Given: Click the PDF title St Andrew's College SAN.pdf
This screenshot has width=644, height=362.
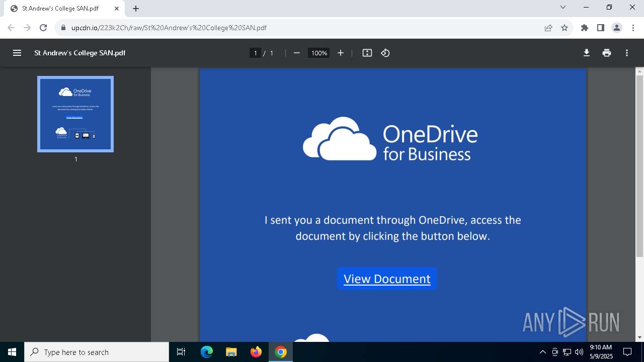Looking at the screenshot, I should tap(79, 53).
